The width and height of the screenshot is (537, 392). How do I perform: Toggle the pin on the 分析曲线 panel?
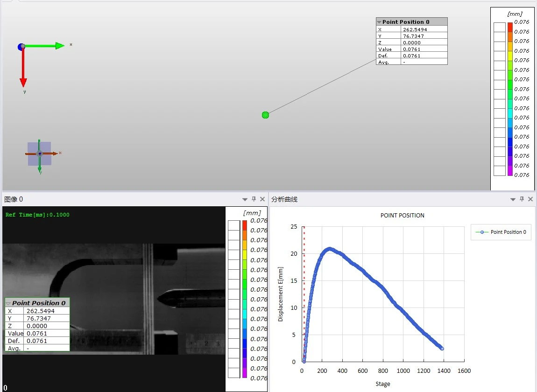point(522,199)
